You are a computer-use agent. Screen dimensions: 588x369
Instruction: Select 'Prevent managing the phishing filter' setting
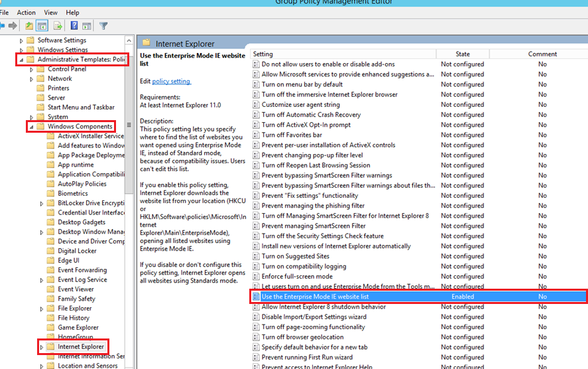click(x=313, y=206)
